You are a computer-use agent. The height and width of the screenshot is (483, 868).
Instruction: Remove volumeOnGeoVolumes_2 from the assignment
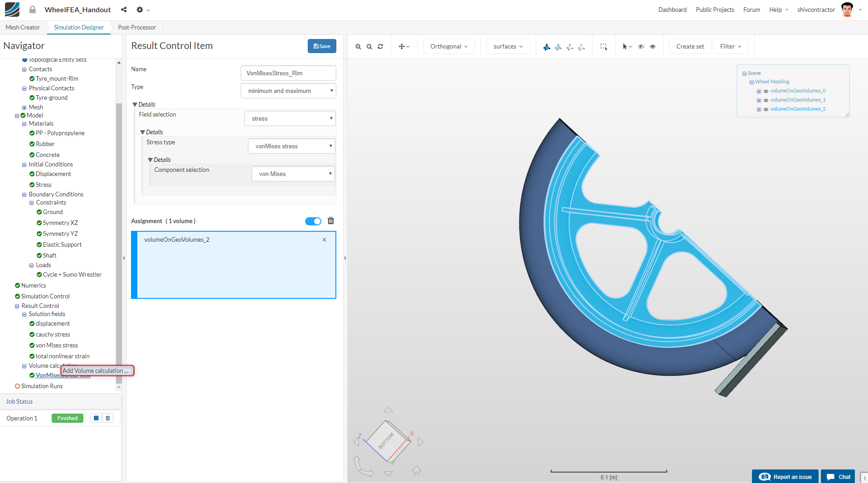pyautogui.click(x=324, y=240)
